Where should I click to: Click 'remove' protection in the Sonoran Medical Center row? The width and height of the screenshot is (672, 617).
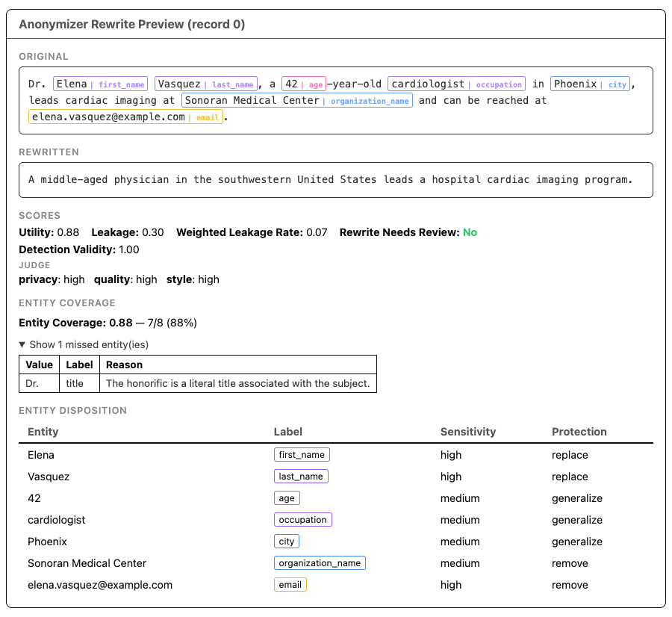[x=570, y=563]
